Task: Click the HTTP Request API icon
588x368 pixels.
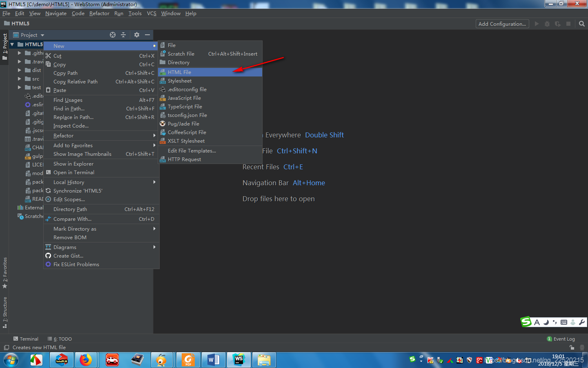Action: point(163,159)
